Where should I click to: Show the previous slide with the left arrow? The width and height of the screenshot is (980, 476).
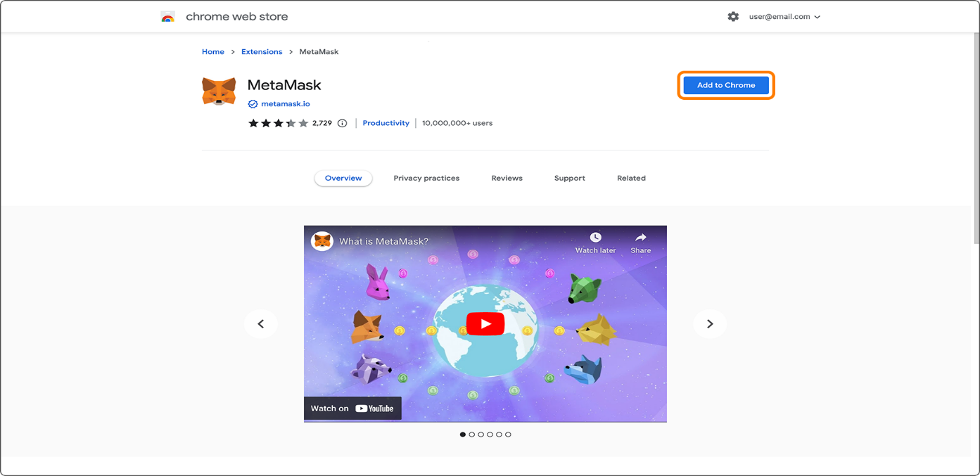(261, 324)
